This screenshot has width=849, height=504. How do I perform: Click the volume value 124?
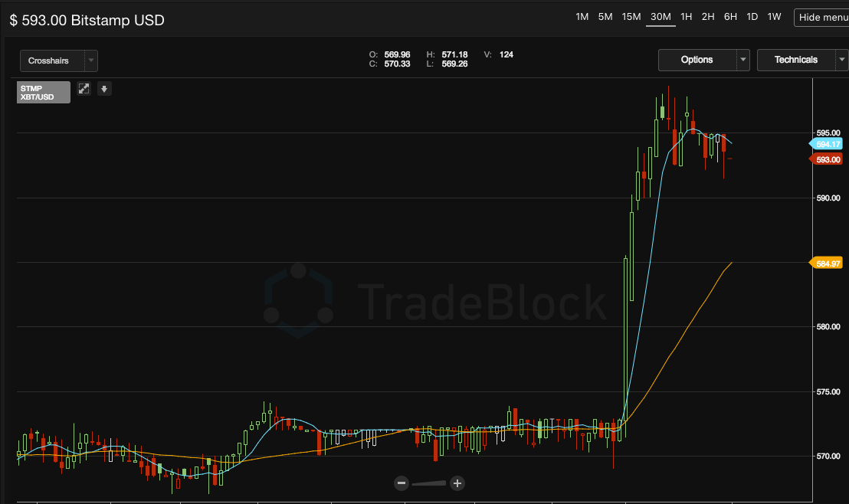tap(506, 54)
